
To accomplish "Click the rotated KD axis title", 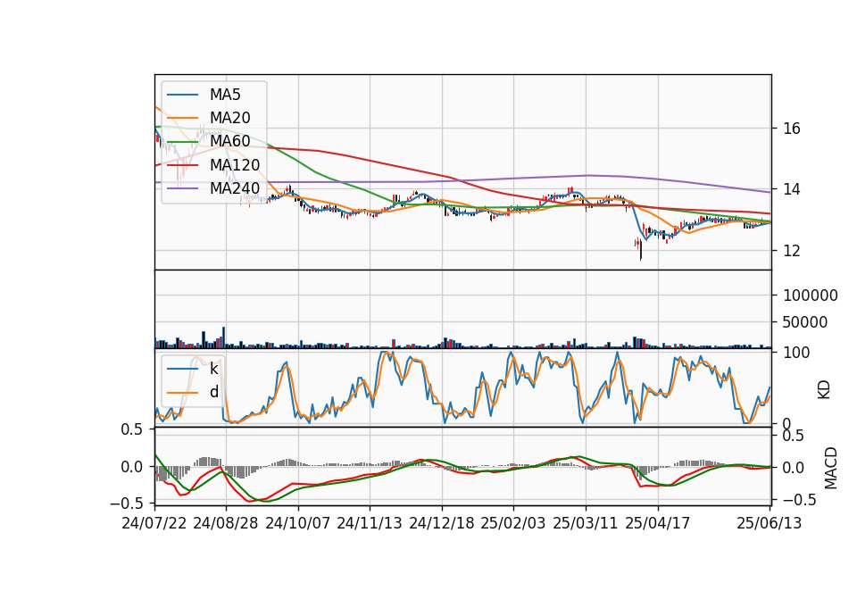I will click(x=824, y=390).
